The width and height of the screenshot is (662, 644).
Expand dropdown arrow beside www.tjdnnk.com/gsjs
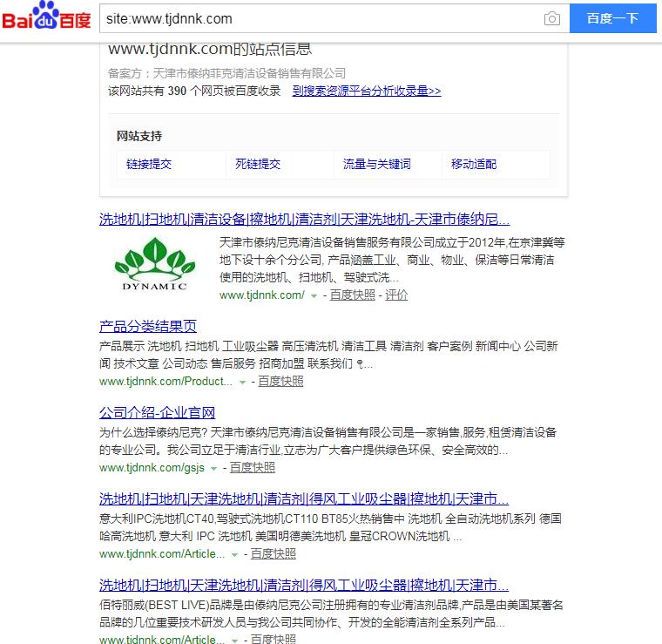pos(214,469)
